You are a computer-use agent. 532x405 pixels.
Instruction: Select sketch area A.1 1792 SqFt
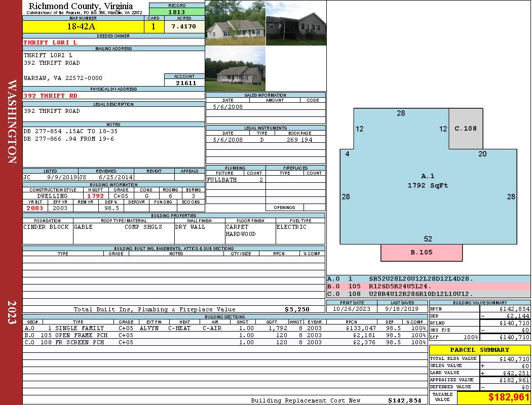(428, 181)
